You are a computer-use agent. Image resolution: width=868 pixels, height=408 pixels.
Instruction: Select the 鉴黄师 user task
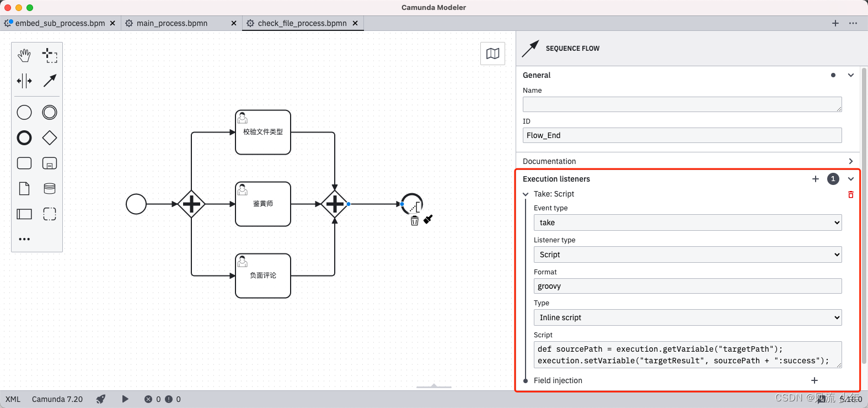263,204
